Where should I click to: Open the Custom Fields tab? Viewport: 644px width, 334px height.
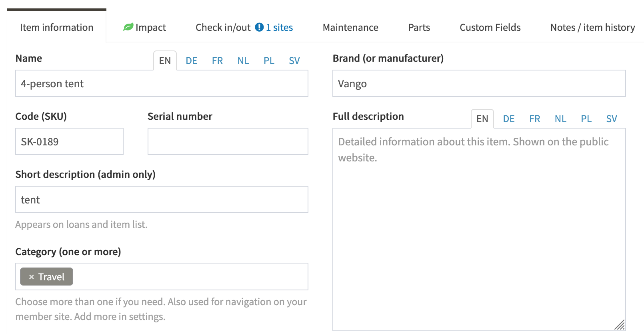coord(490,28)
